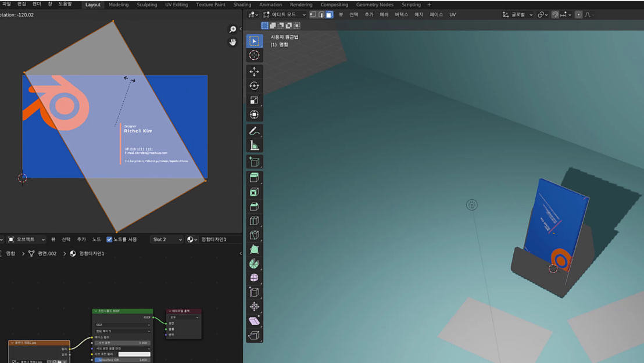Select the Scale tool
This screenshot has width=644, height=363.
click(x=254, y=100)
